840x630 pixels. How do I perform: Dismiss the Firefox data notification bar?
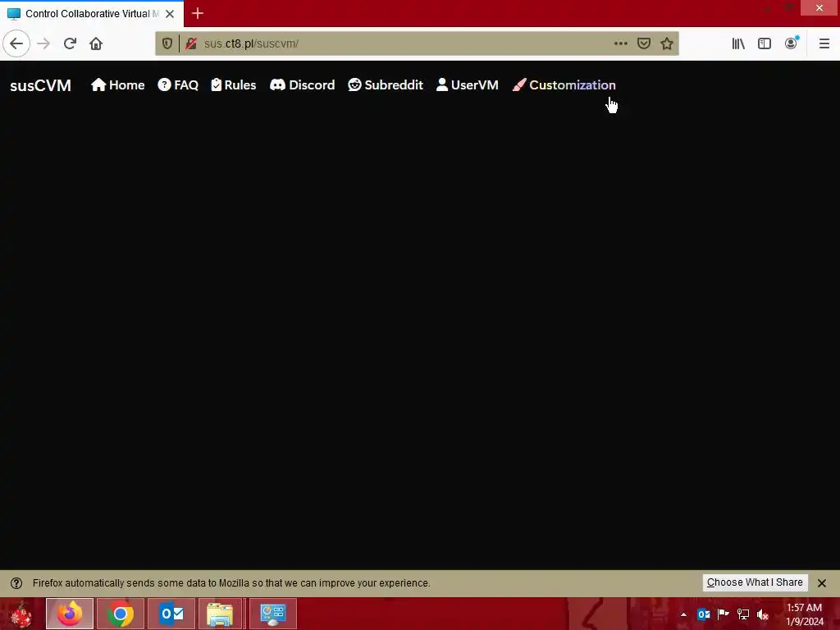tap(822, 583)
